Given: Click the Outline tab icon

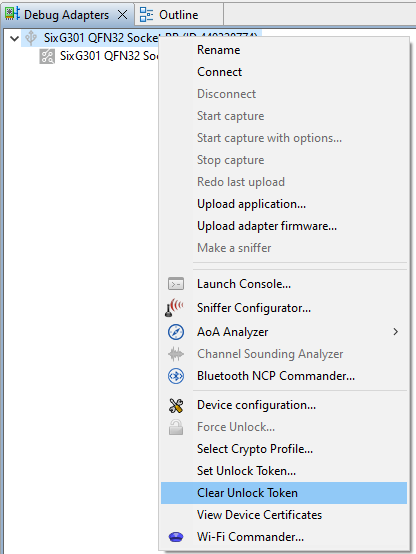Looking at the screenshot, I should click(x=146, y=15).
